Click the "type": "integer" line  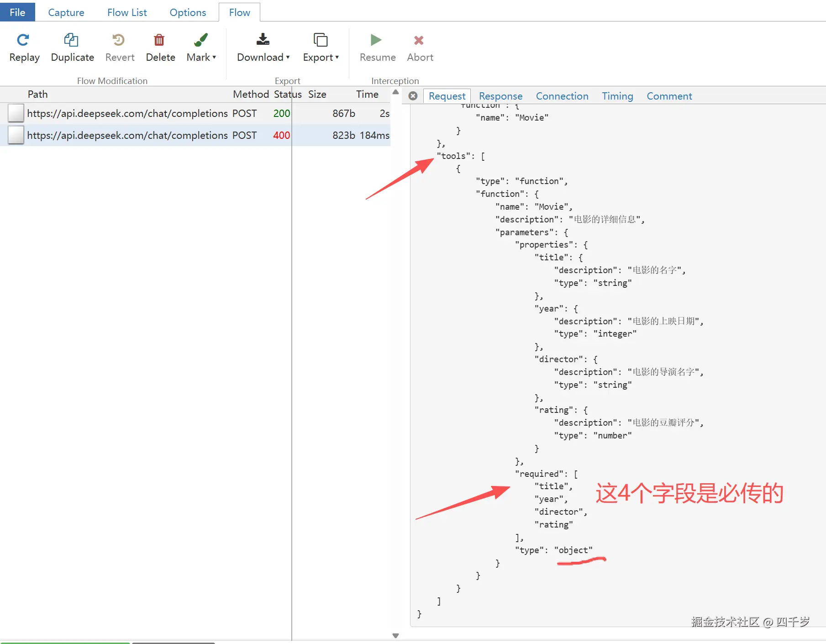click(x=595, y=333)
